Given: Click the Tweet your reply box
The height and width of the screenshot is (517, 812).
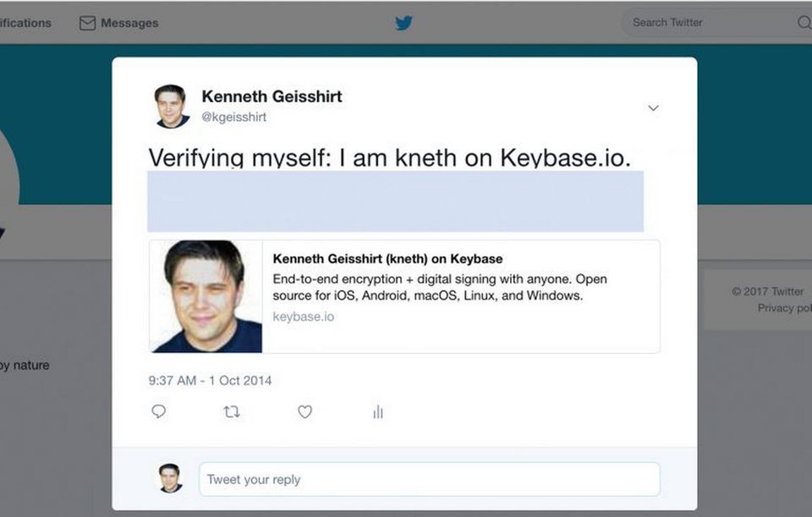Looking at the screenshot, I should [x=430, y=479].
